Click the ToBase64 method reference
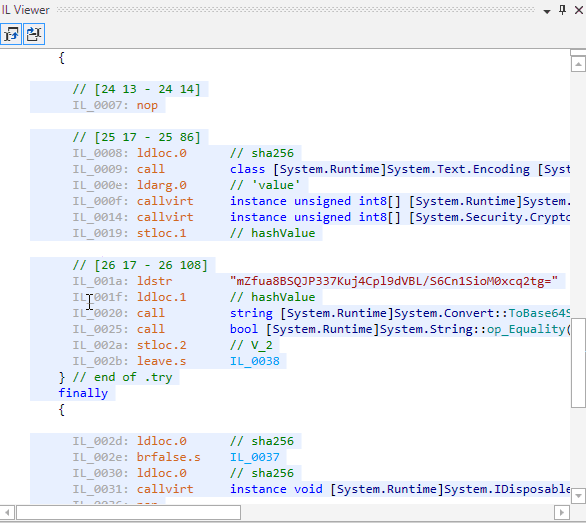This screenshot has height=523, width=586. (x=539, y=313)
